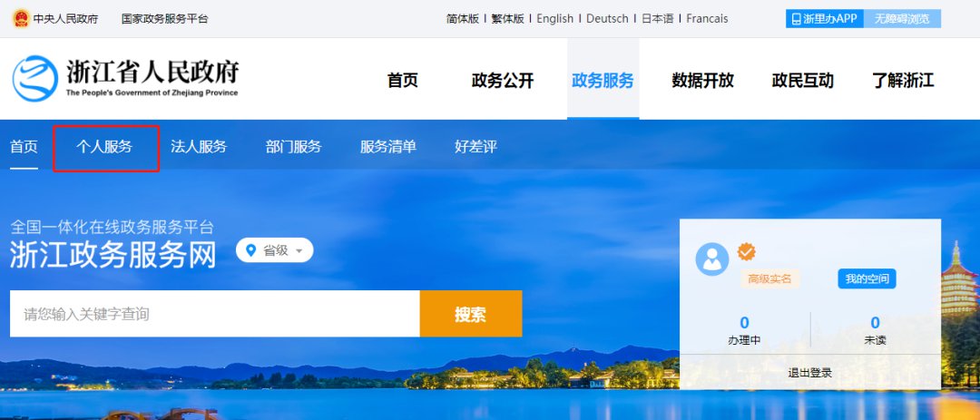Click the 浙里办APP button
Image resolution: width=980 pixels, height=420 pixels.
click(x=824, y=19)
